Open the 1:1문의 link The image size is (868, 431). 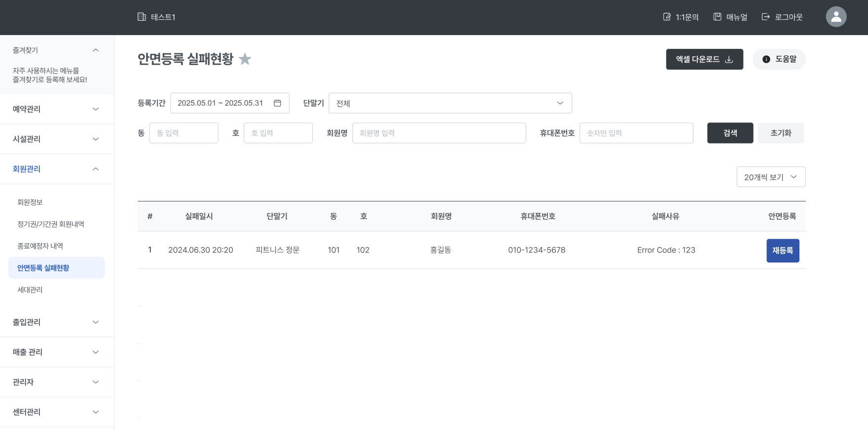pos(681,17)
